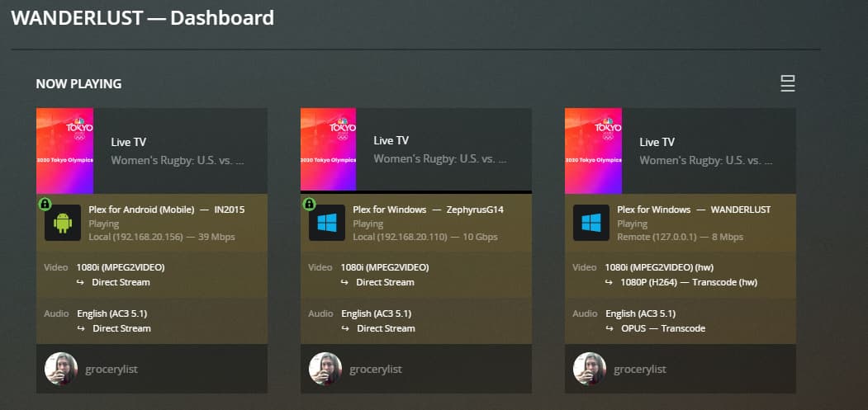Open the Tokyo Olympics poster on the WANDERLUST card

594,150
